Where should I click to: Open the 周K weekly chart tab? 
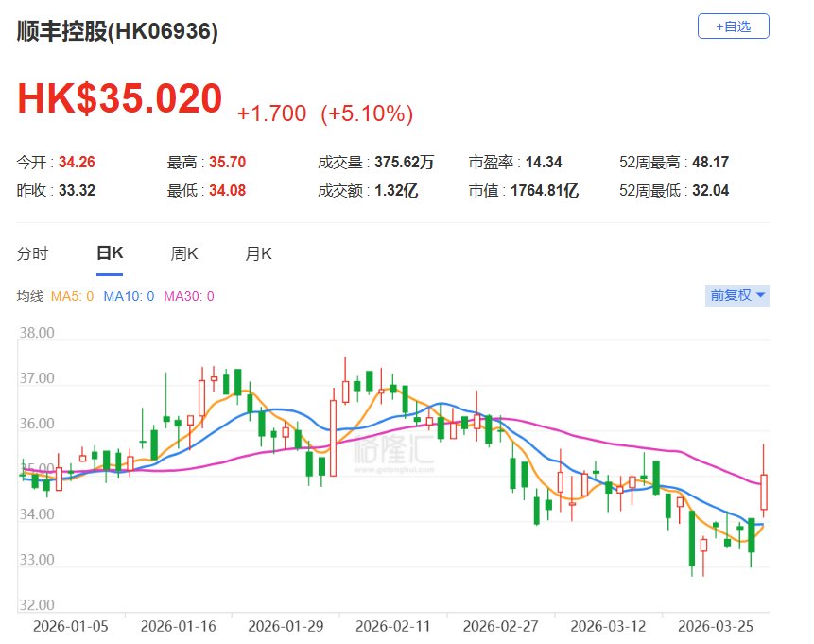(x=183, y=253)
